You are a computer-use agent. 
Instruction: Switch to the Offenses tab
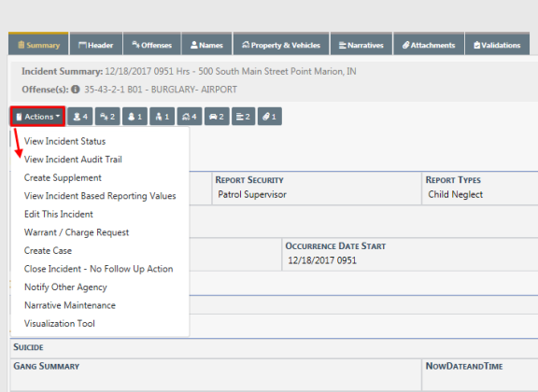click(x=152, y=45)
